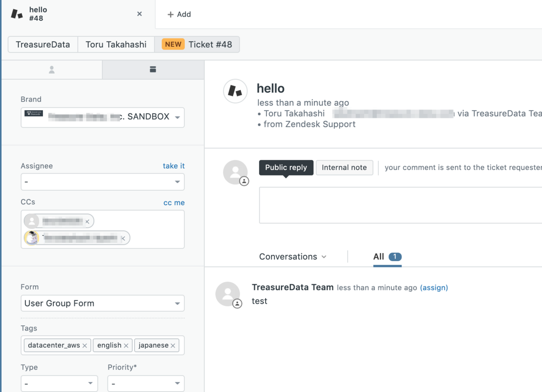Viewport: 542px width, 392px height.
Task: Remove the datacenter_aws tag
Action: click(84, 346)
